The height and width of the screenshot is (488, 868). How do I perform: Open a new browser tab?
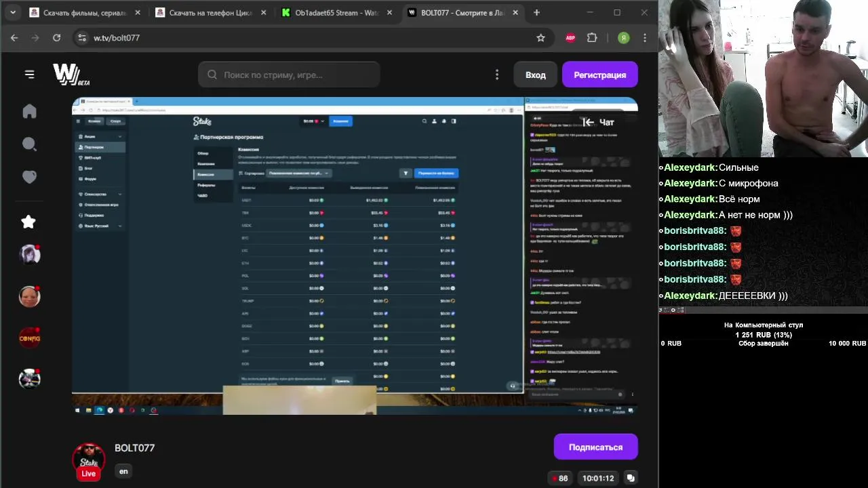coord(536,12)
